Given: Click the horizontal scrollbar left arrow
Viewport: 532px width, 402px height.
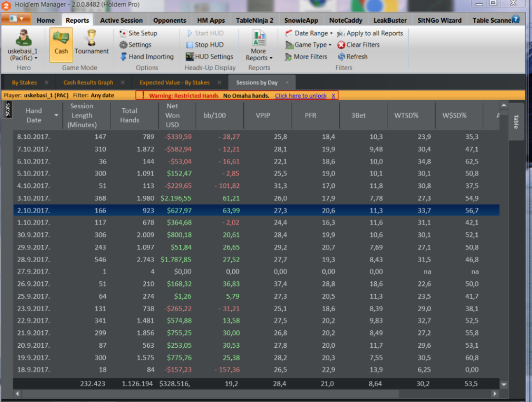Looking at the screenshot, I should pyautogui.click(x=17, y=394).
